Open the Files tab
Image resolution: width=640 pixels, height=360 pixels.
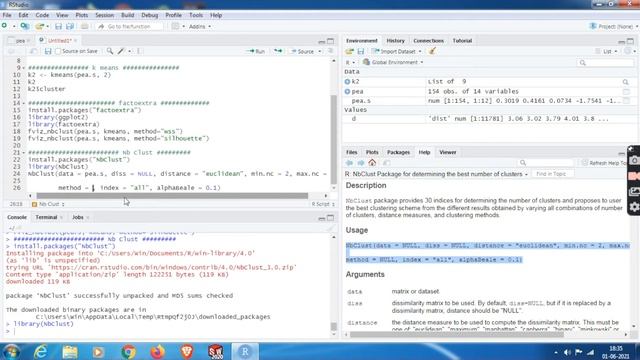tap(351, 152)
